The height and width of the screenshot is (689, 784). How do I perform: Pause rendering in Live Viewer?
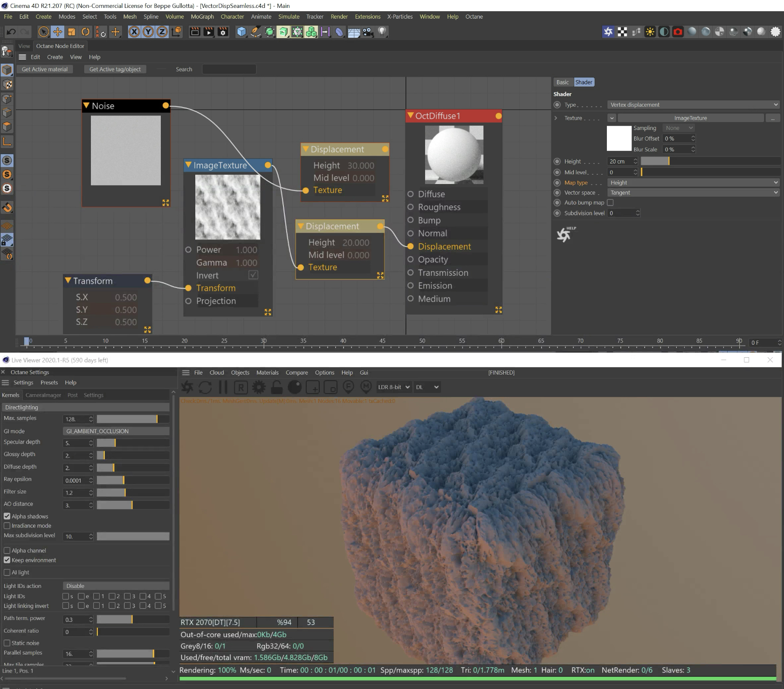click(223, 387)
